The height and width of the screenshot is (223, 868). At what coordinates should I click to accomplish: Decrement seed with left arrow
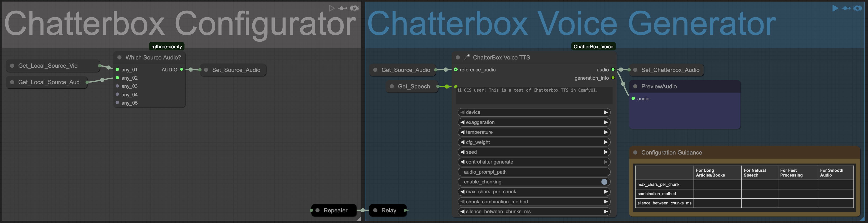463,152
